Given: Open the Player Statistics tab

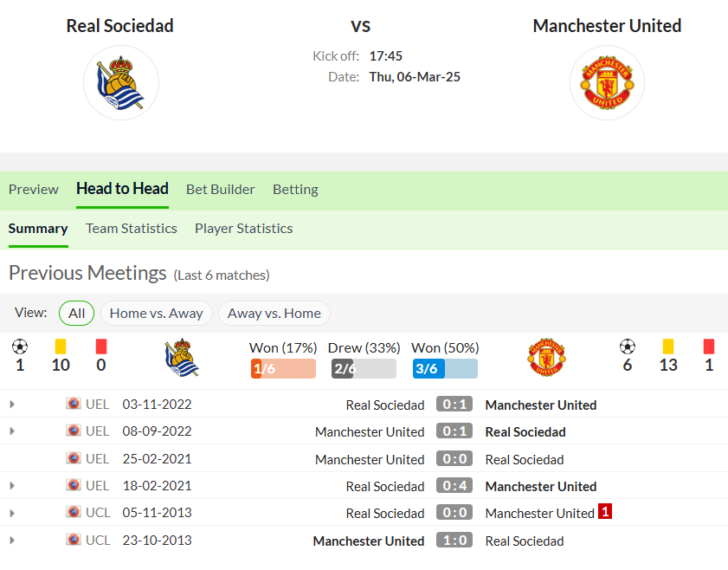Looking at the screenshot, I should click(x=244, y=229).
